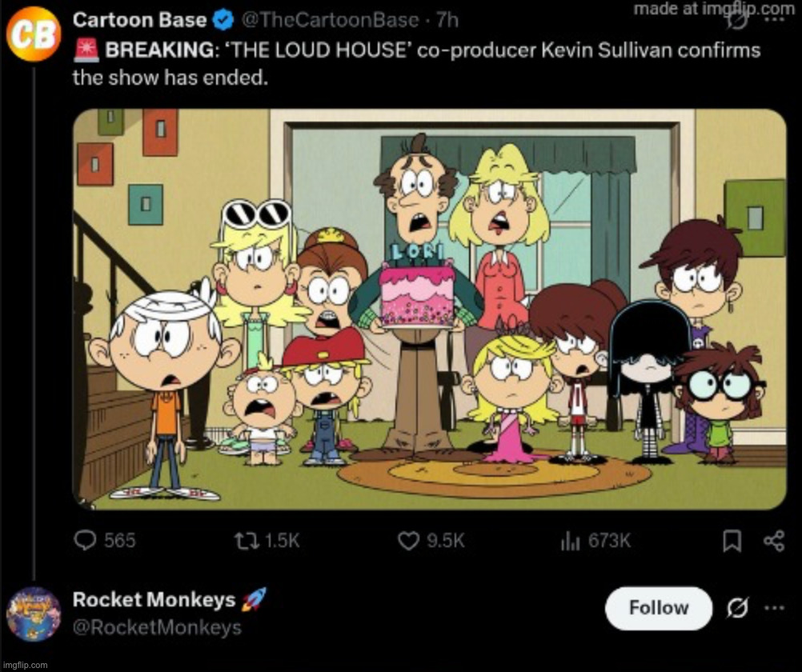
Task: Open the @RocketMonkeys handle link
Action: tap(157, 628)
